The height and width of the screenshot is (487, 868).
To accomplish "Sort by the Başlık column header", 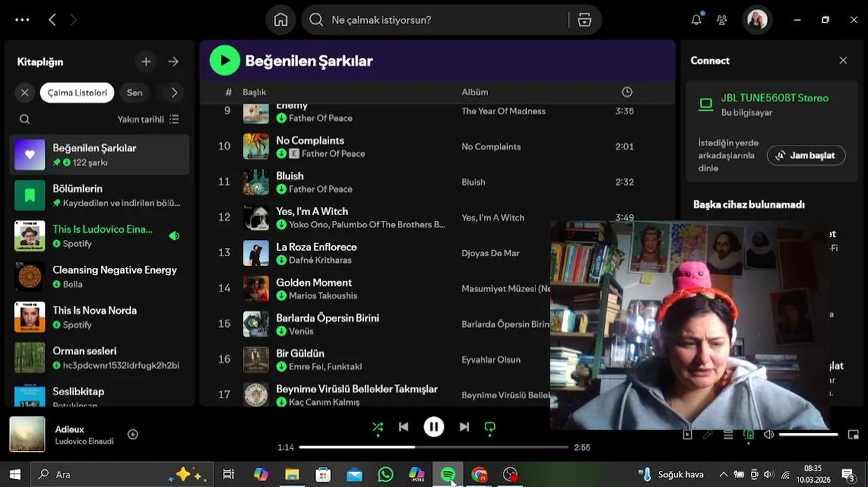I will pos(254,92).
